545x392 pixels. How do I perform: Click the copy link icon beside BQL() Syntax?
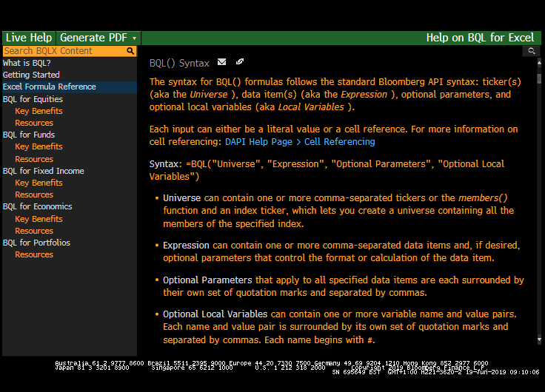pyautogui.click(x=240, y=62)
